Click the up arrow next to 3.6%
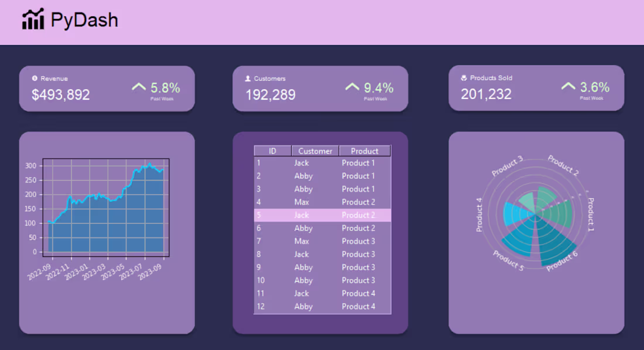Image resolution: width=644 pixels, height=350 pixels. (567, 87)
